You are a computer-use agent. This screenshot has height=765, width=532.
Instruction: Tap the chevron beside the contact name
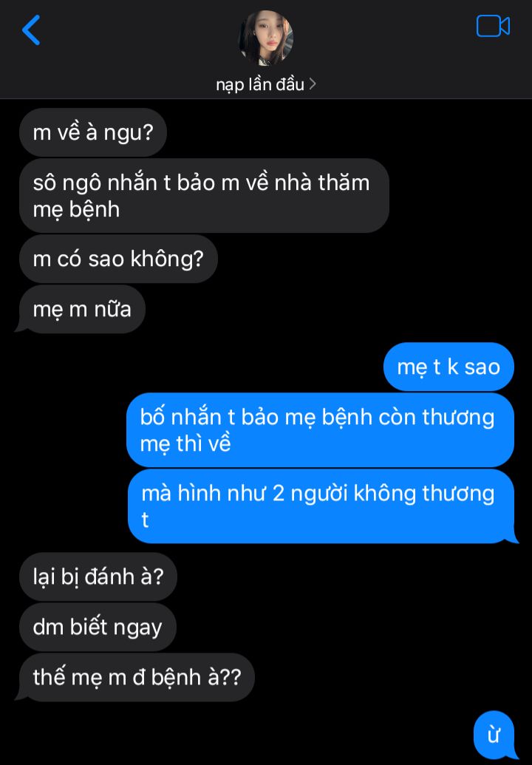(x=313, y=84)
